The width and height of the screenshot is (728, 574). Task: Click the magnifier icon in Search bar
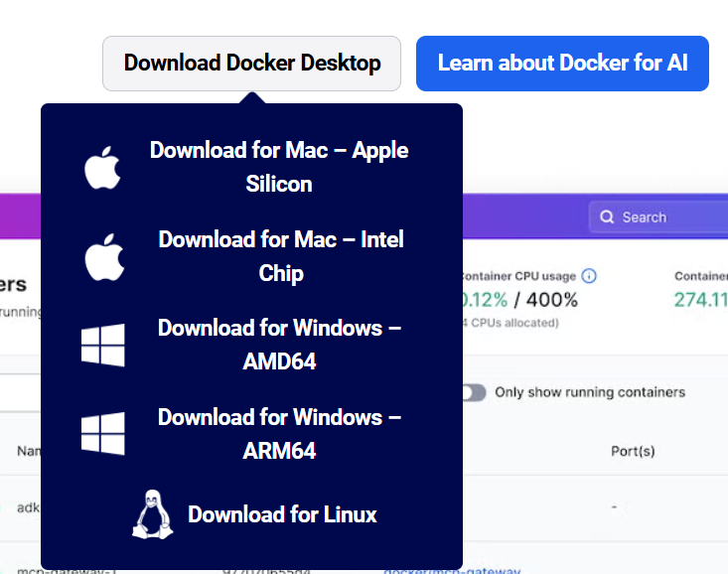click(607, 216)
